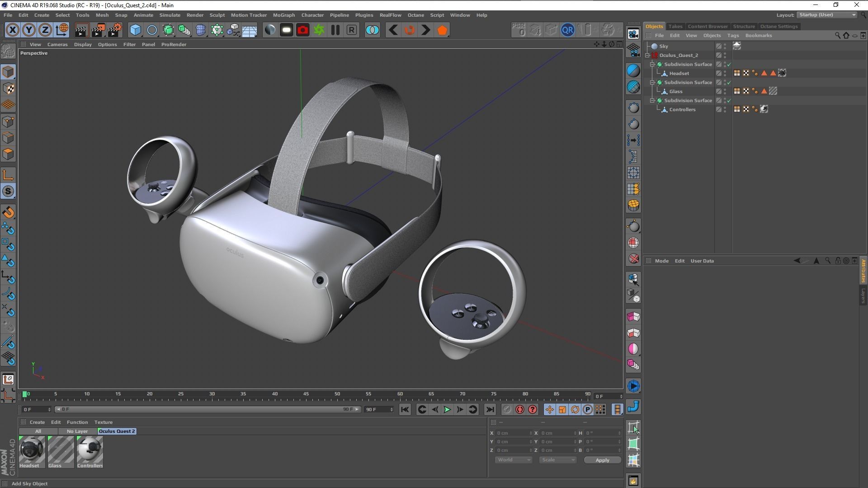Viewport: 868px width, 488px height.
Task: Click the Render to Picture Viewer icon
Action: [x=98, y=30]
